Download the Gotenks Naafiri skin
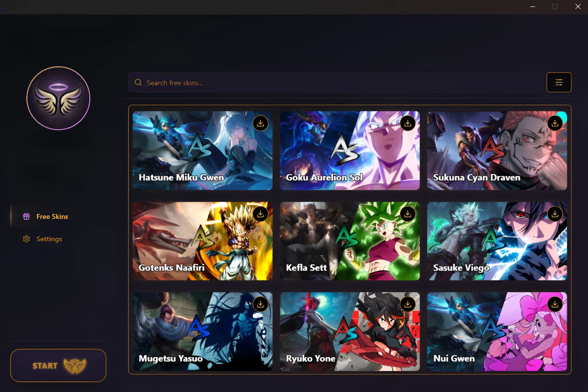588x392 pixels. (260, 214)
